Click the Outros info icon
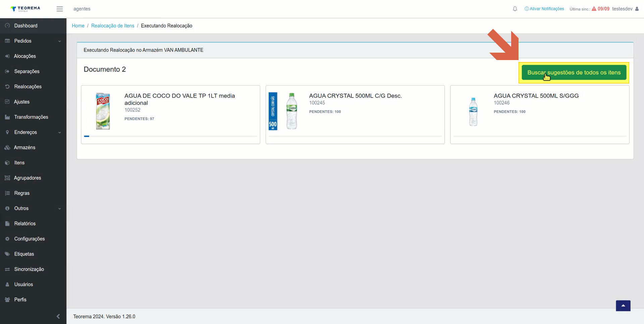Image resolution: width=644 pixels, height=324 pixels. point(7,208)
